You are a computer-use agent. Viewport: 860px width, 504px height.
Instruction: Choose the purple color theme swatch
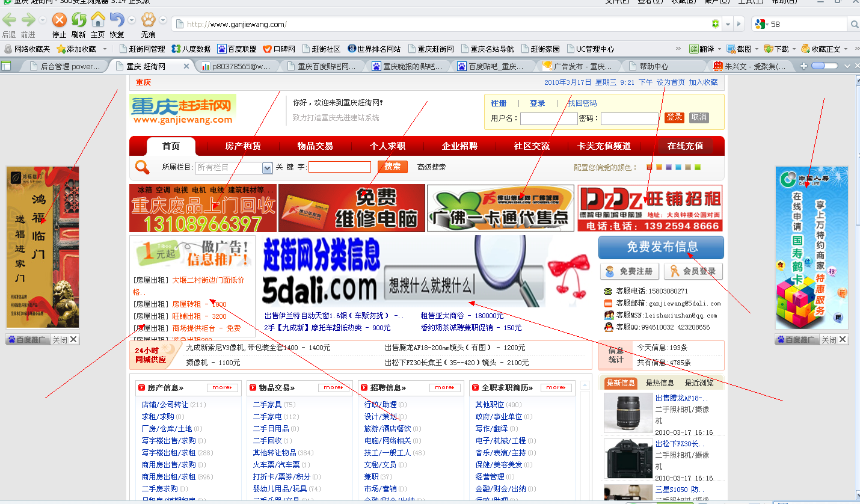click(669, 167)
